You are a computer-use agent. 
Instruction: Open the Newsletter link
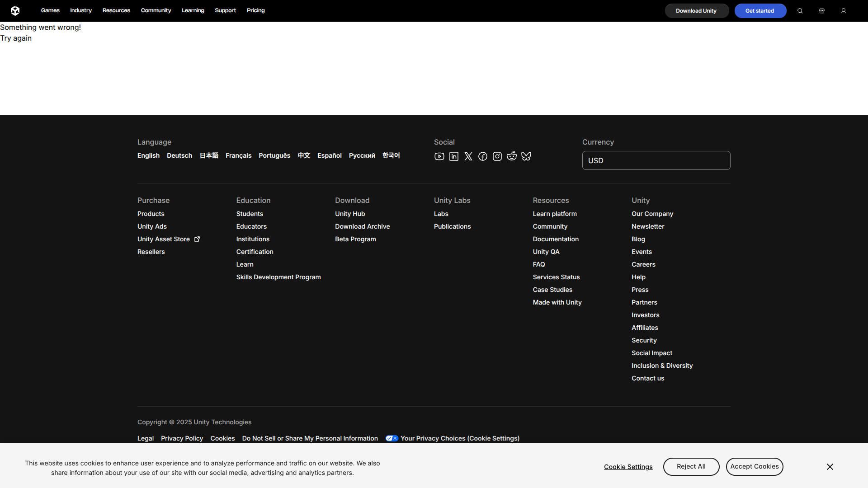(x=648, y=226)
